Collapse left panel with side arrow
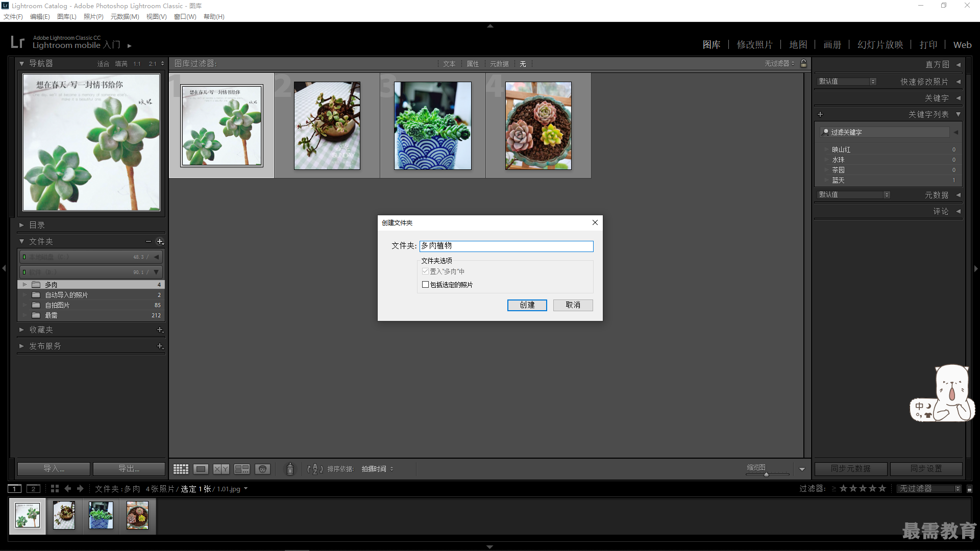The height and width of the screenshot is (551, 980). pyautogui.click(x=4, y=268)
